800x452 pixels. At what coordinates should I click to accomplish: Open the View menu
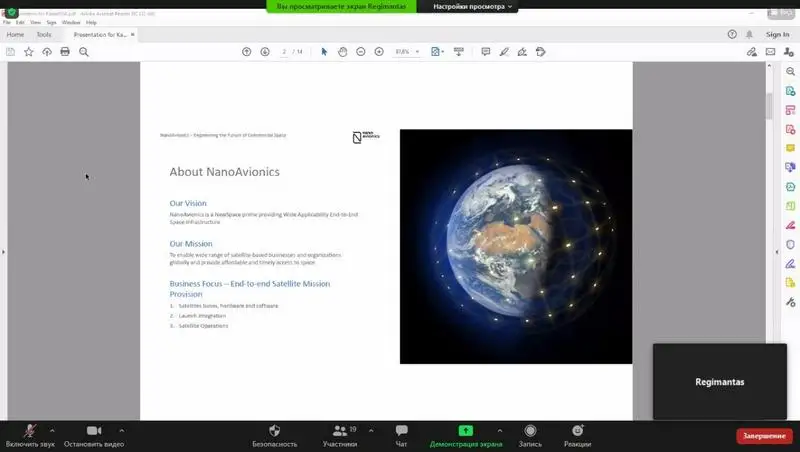pyautogui.click(x=35, y=22)
